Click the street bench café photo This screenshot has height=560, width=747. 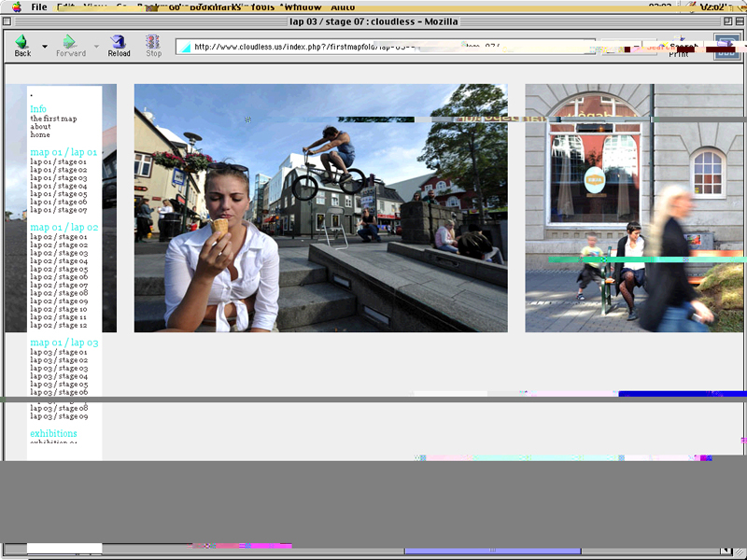tap(634, 208)
